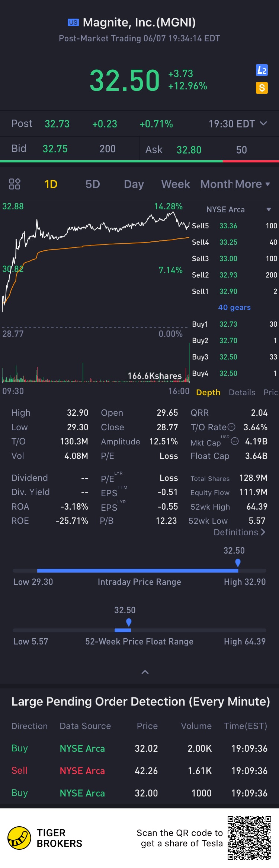Tap the ROE value -25.71%

point(72,521)
